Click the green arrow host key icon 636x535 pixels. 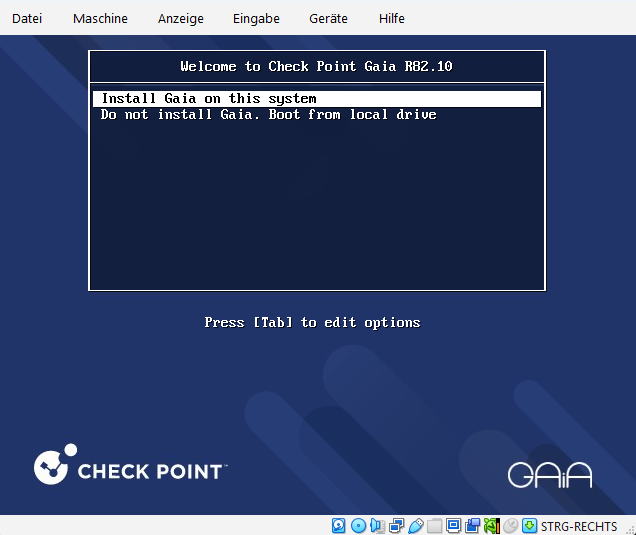(529, 526)
